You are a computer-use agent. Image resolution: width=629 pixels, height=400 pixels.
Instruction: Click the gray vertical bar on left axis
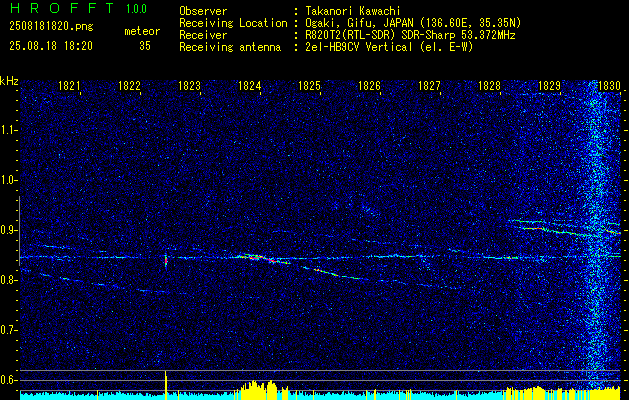(x=19, y=231)
